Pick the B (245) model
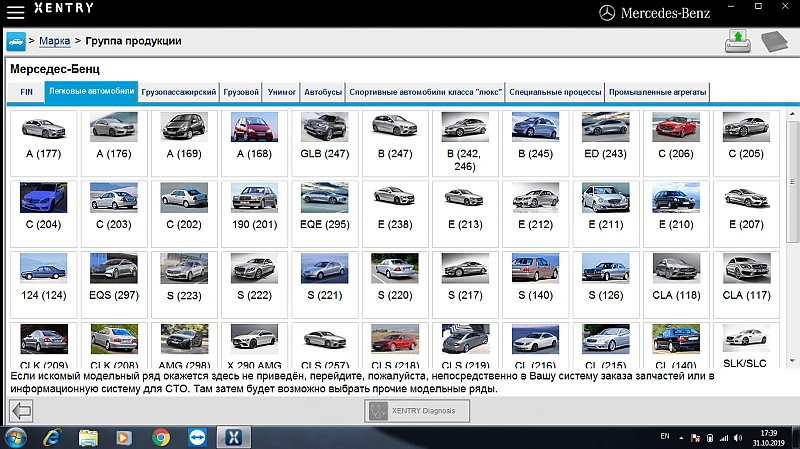 535,143
